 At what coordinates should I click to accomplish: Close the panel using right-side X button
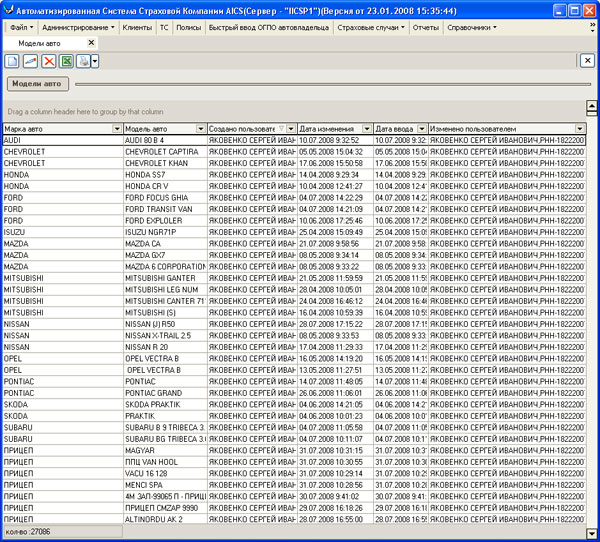point(588,61)
